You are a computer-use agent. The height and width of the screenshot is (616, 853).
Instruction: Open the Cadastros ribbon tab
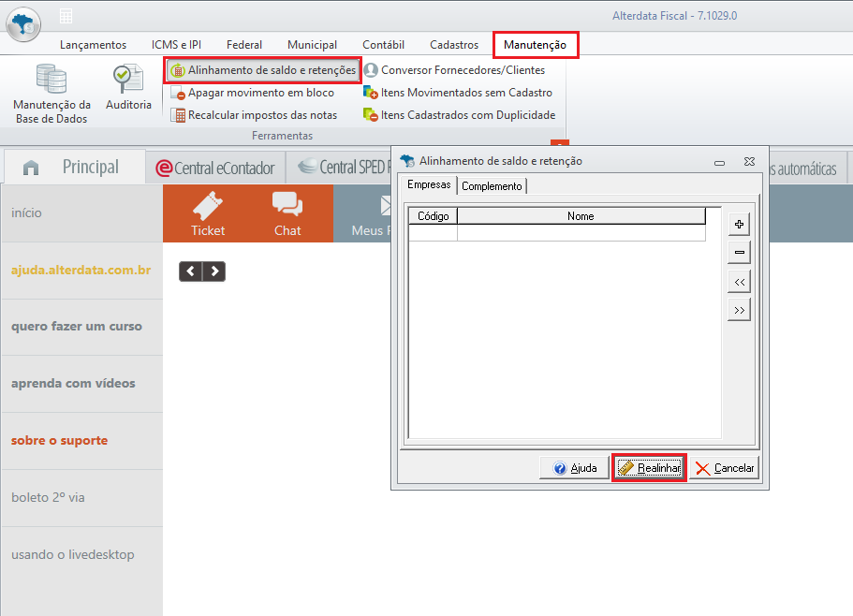(x=454, y=45)
